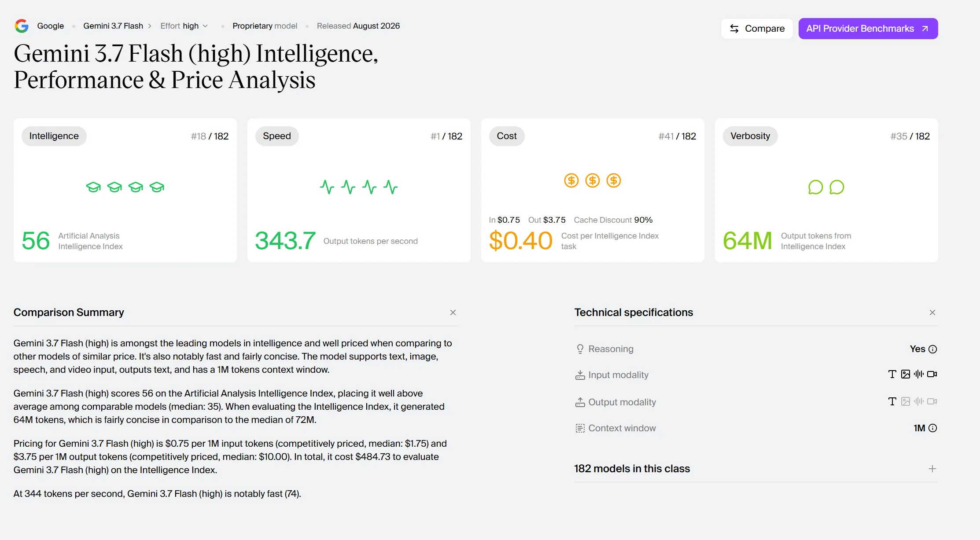Click the audio output modality icon

click(919, 401)
